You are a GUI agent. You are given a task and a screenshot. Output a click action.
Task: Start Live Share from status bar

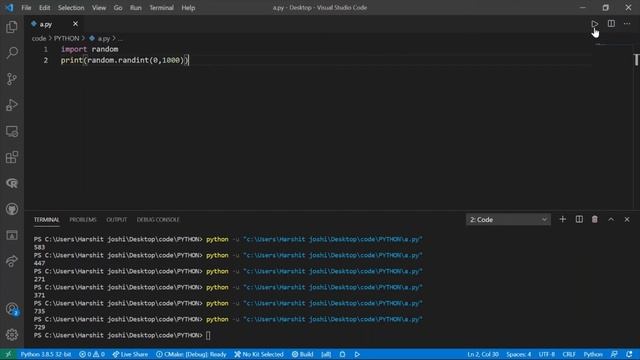130,354
